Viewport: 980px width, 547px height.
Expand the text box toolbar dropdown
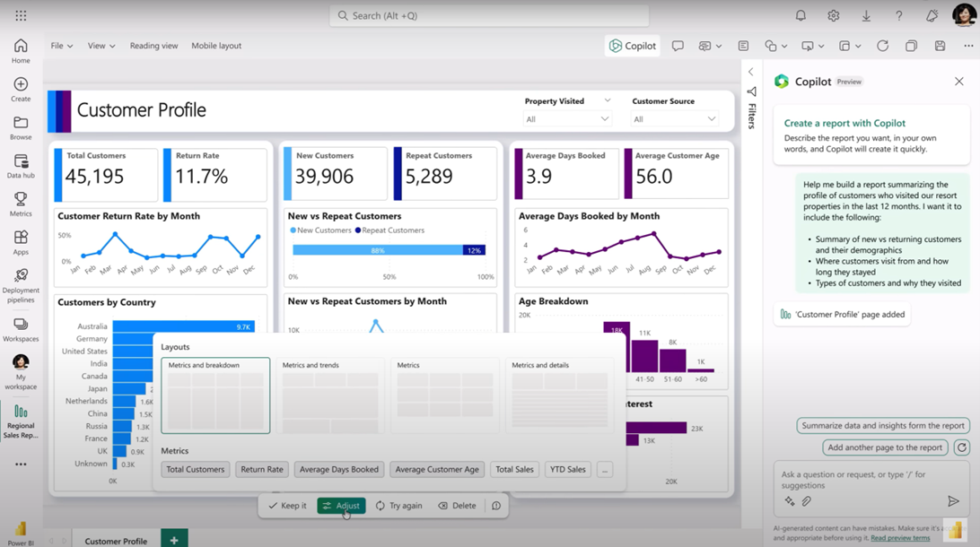(x=719, y=46)
